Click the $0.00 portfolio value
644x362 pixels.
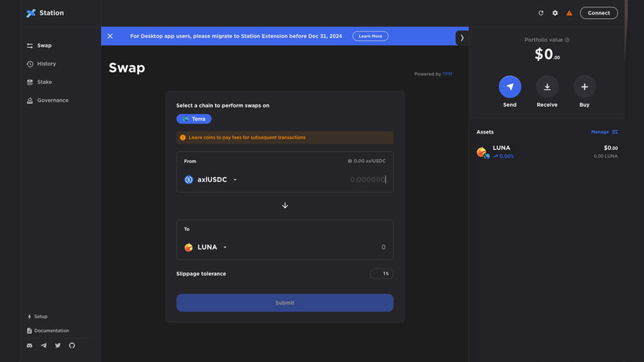click(547, 54)
